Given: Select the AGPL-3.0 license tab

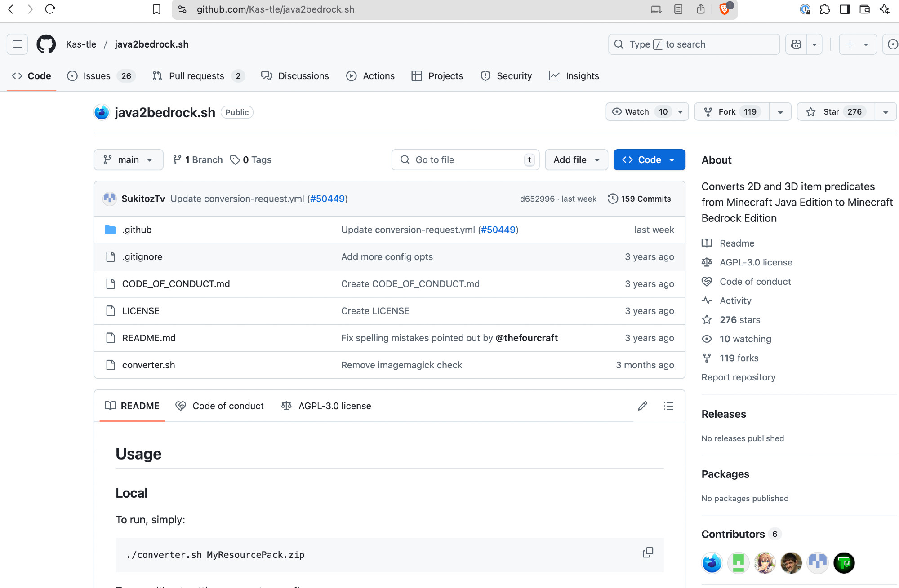Looking at the screenshot, I should [x=326, y=406].
